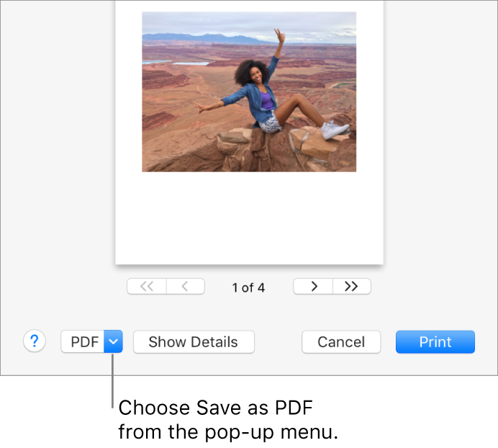This screenshot has height=448, width=498.
Task: Open the PDF pop-up menu arrow
Action: coord(113,341)
